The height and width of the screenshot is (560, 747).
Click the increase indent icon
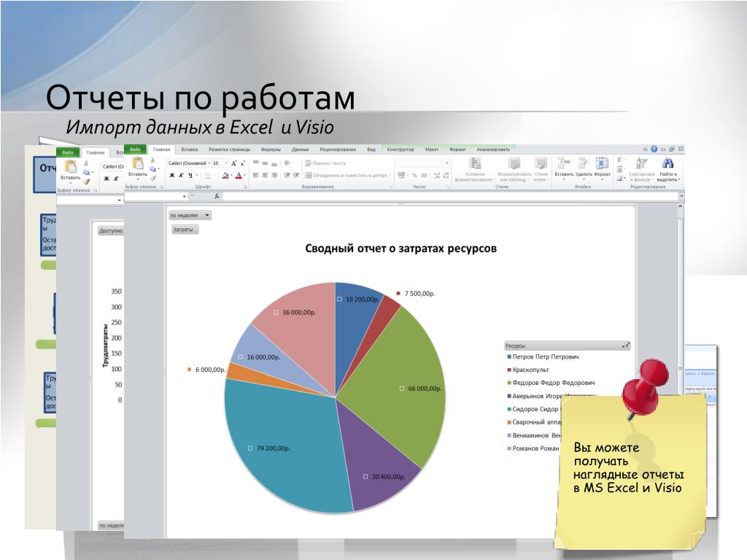click(296, 175)
